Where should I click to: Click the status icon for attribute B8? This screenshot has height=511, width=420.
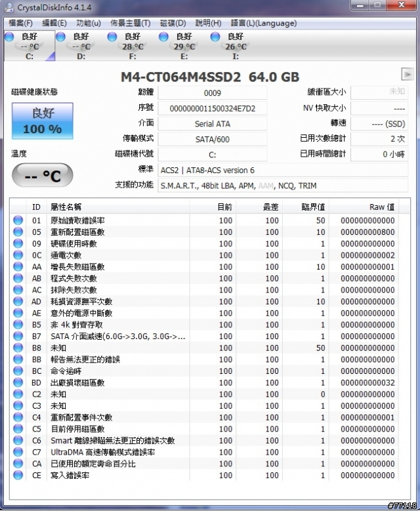[18, 348]
